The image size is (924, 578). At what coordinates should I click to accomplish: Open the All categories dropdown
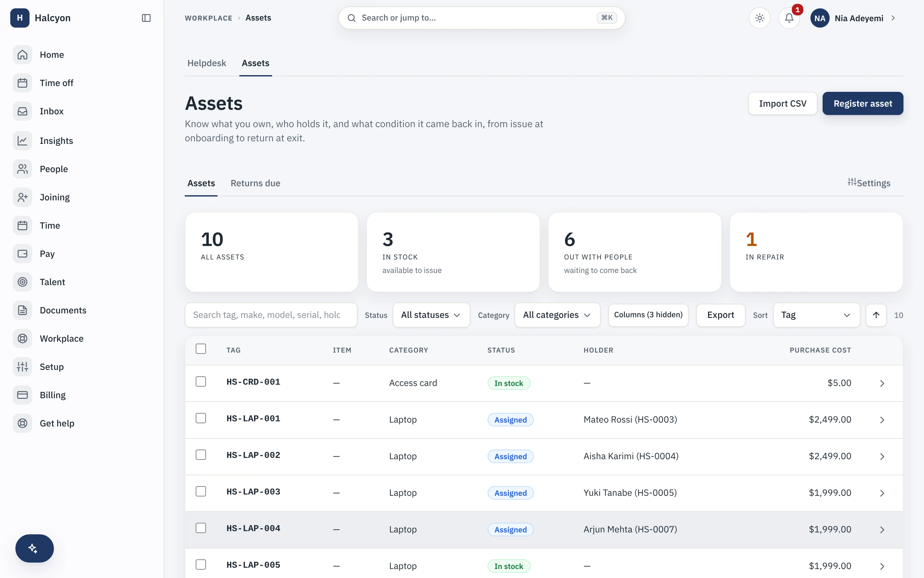tap(557, 315)
